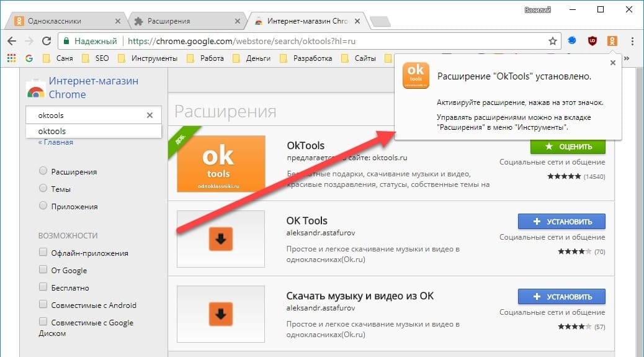Check the От Google filter

click(x=43, y=269)
